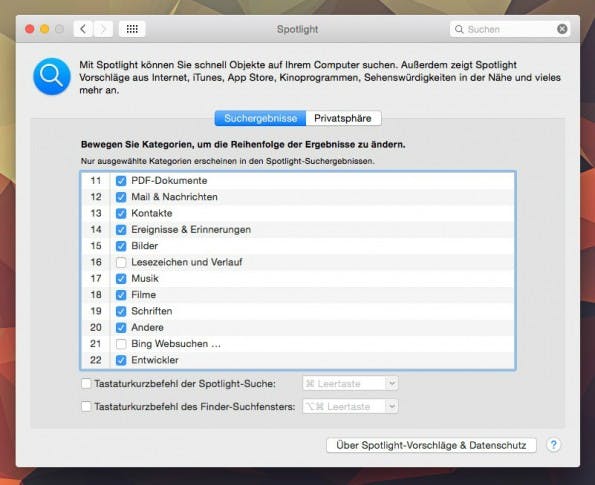Uncheck the Schriften checkbox
This screenshot has height=485, width=595.
[x=121, y=311]
